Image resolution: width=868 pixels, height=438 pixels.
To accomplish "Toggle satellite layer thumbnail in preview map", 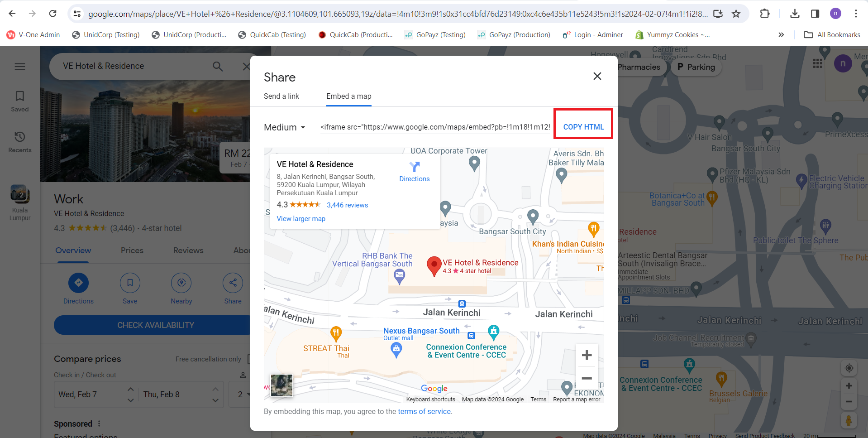I will pyautogui.click(x=281, y=385).
